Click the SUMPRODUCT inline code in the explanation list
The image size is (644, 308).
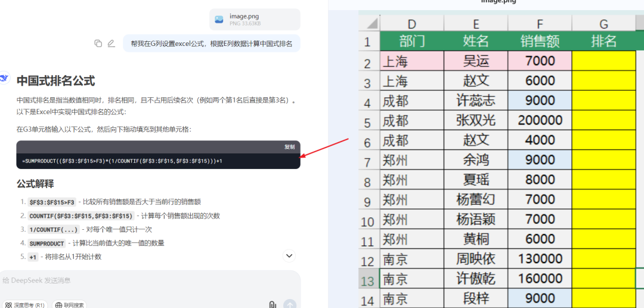pos(47,242)
